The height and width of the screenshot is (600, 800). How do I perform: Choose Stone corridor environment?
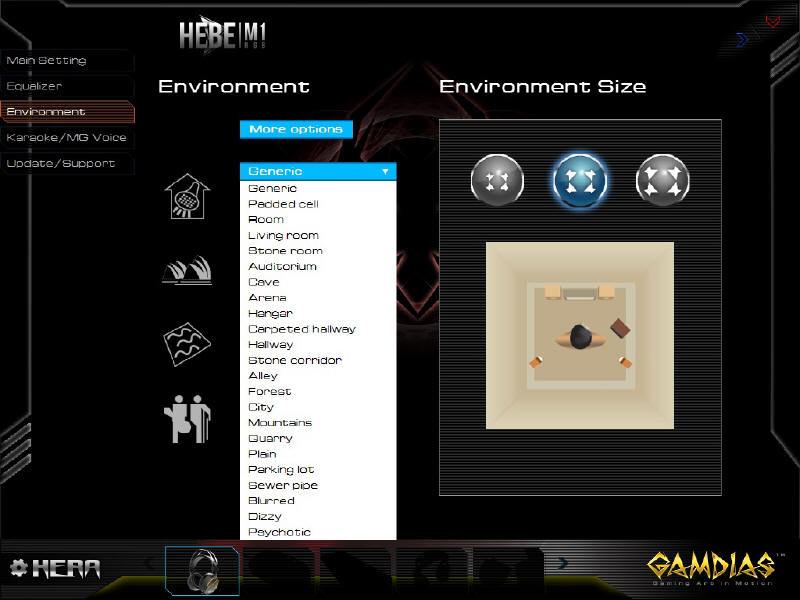coord(318,360)
